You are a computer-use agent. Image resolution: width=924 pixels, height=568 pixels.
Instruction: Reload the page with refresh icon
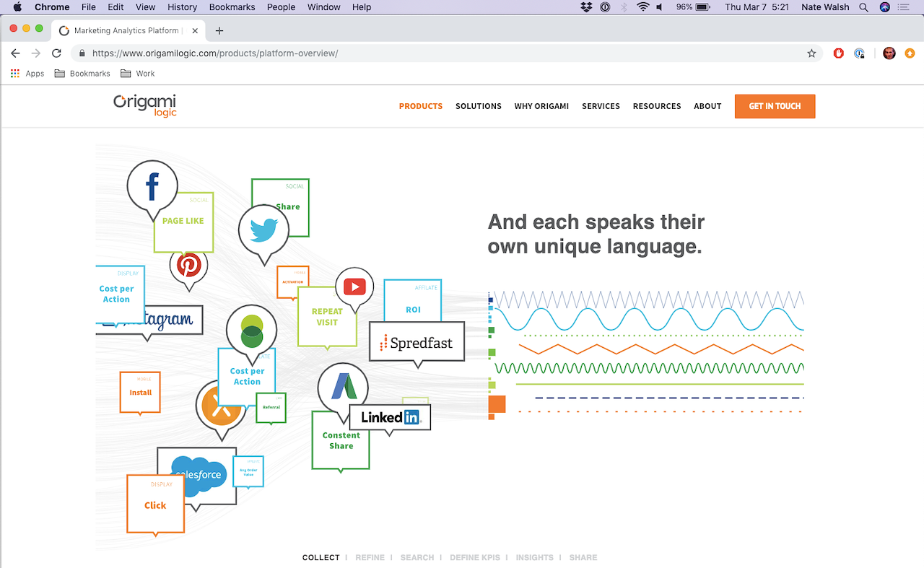click(56, 53)
